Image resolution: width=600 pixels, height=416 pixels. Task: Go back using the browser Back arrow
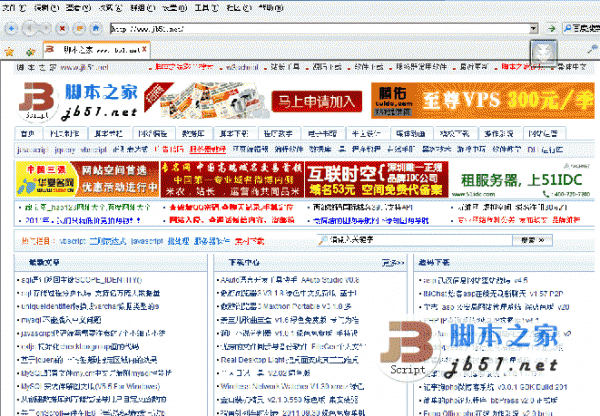click(x=29, y=28)
